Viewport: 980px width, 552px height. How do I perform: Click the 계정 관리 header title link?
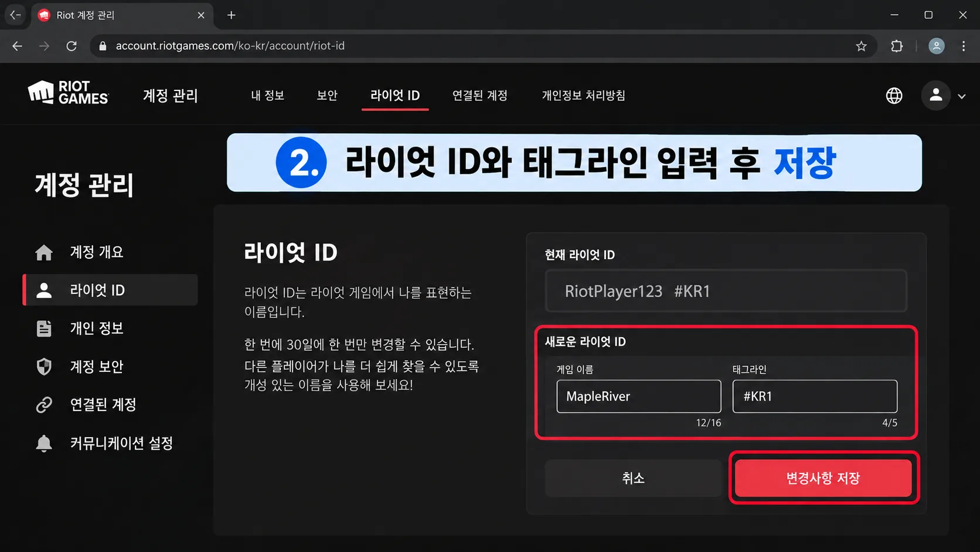(171, 96)
